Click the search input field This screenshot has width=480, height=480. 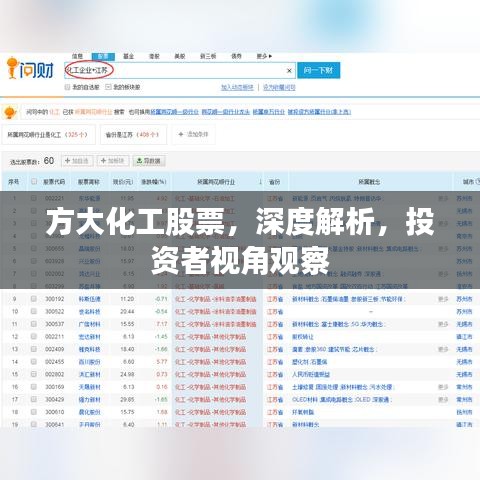tap(179, 70)
